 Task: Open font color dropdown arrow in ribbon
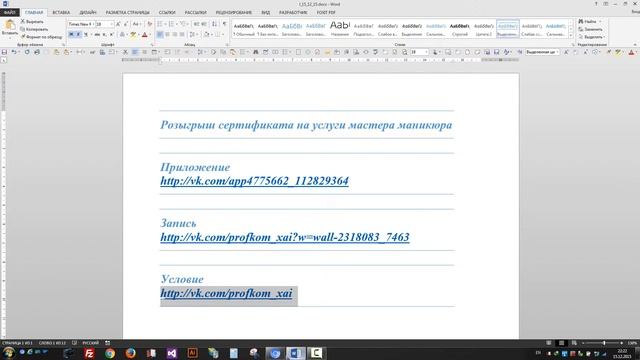pyautogui.click(x=150, y=35)
